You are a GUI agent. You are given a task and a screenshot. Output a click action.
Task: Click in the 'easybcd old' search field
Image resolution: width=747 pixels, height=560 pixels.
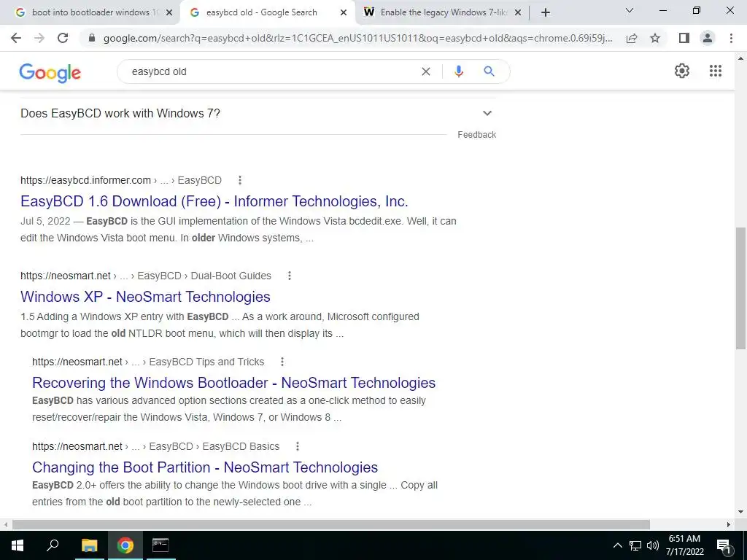(x=271, y=71)
